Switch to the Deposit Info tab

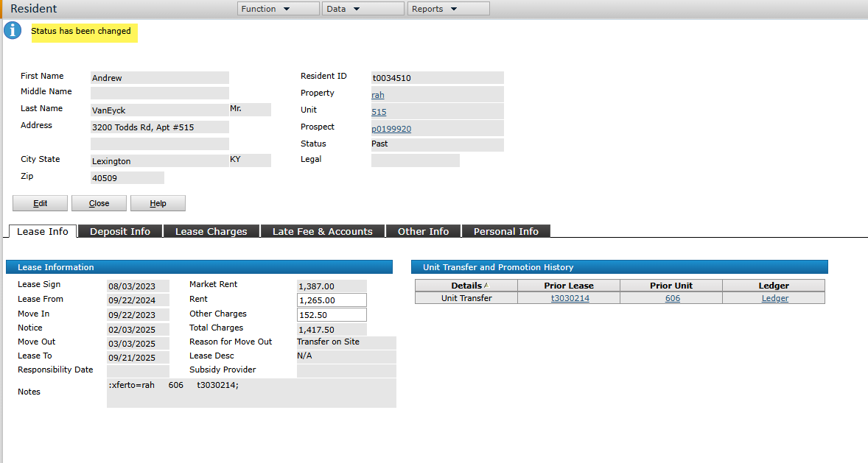click(120, 231)
